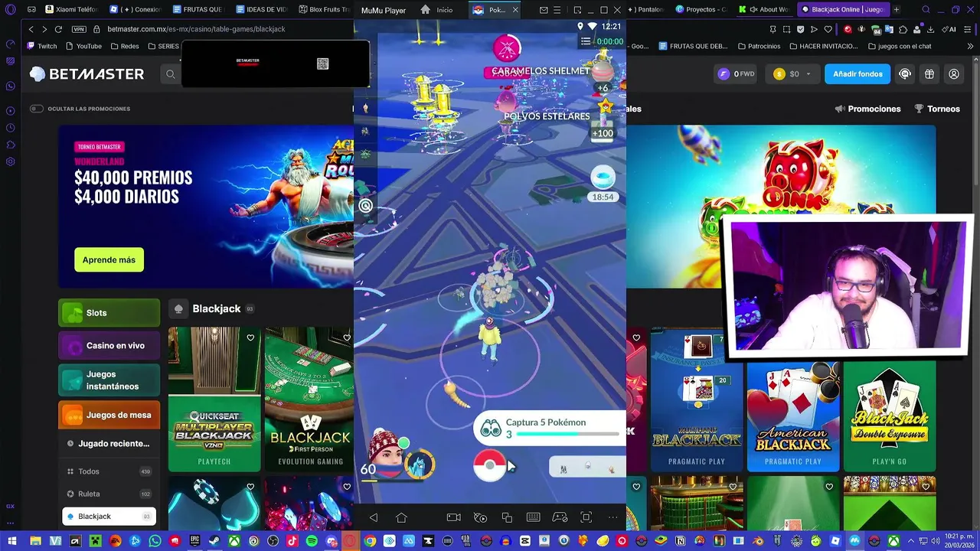Open the FWD points balance
The width and height of the screenshot is (980, 551).
[x=736, y=74]
